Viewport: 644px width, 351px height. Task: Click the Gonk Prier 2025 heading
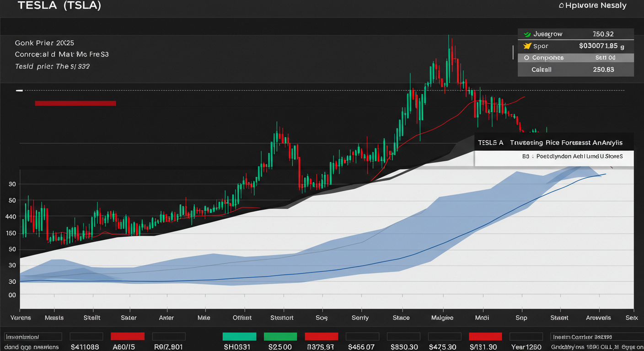[44, 43]
